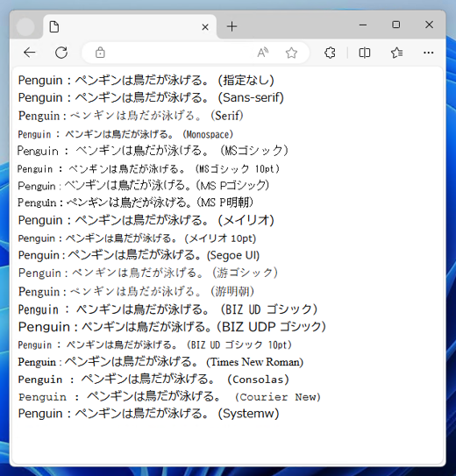Screen dimensions: 456x476
Task: Click the line labeled (Courier New)
Action: (170, 397)
